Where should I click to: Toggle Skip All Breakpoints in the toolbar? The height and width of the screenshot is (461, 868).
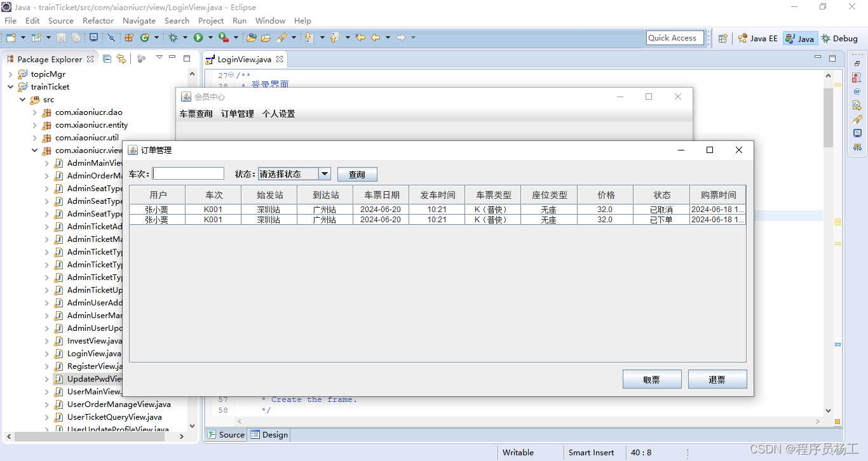tap(111, 37)
